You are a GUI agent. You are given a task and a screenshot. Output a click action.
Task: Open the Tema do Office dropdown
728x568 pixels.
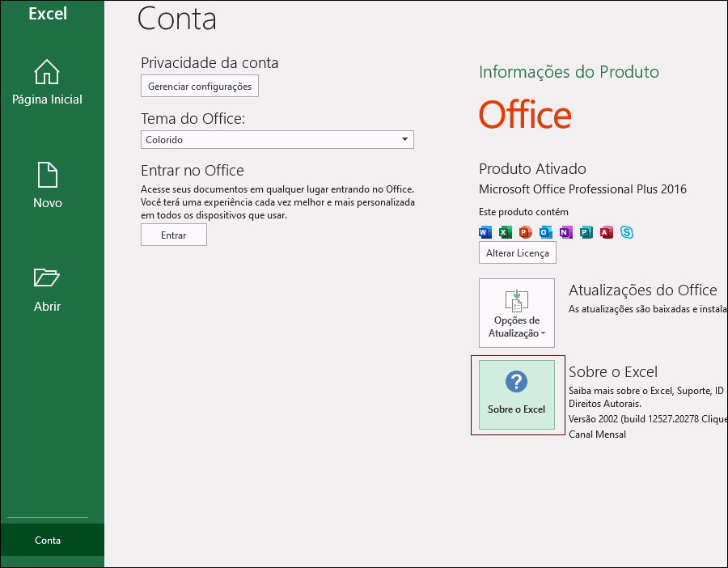(277, 139)
